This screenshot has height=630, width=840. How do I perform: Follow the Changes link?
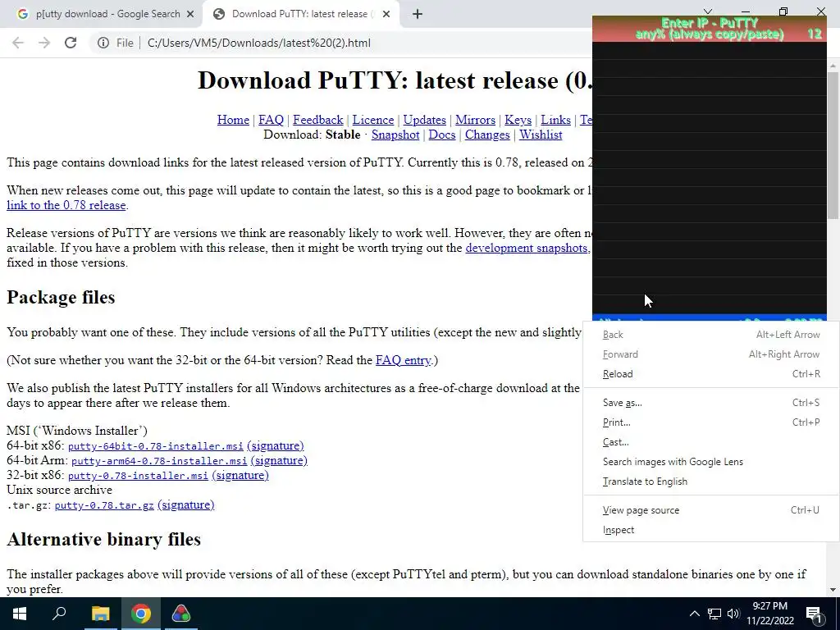487,135
